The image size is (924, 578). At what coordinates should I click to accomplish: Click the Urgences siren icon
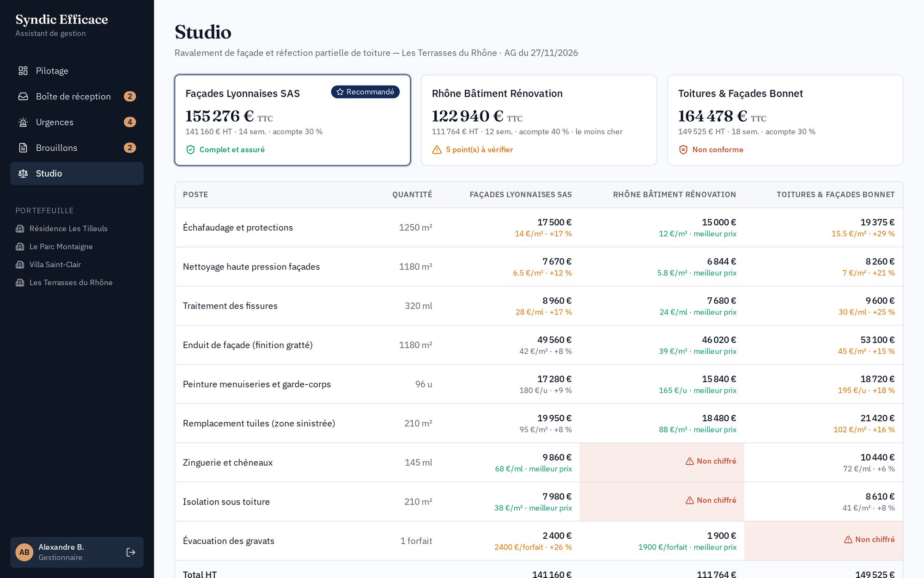click(23, 122)
